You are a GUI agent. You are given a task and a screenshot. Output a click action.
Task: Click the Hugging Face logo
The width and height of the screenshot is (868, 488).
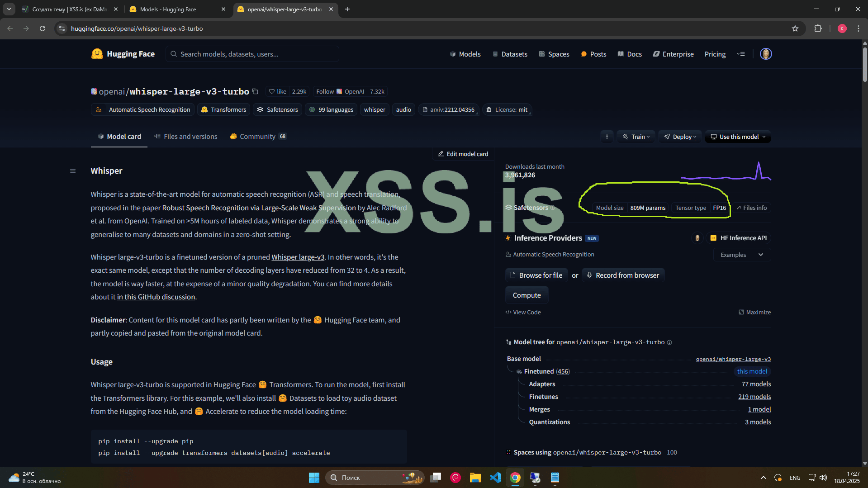[123, 54]
